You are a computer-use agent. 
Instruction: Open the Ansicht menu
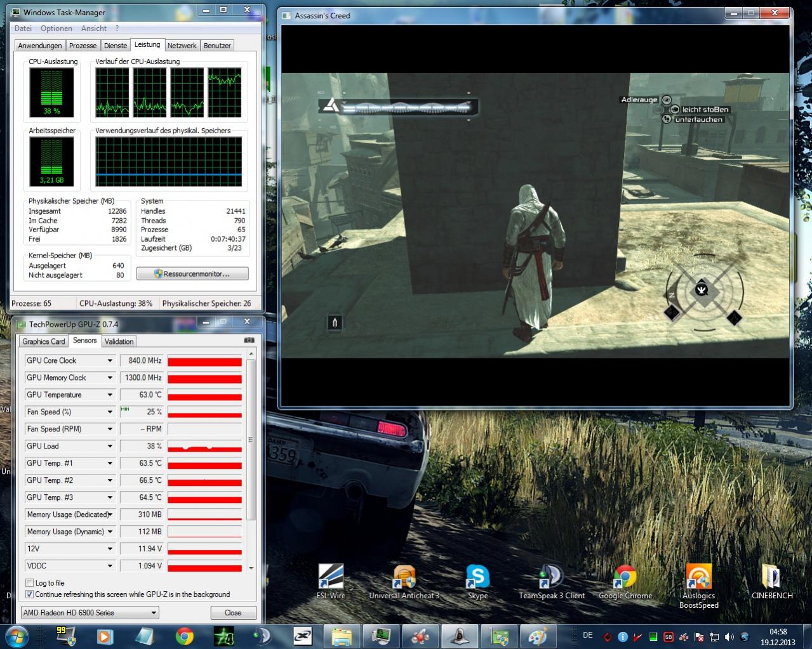tap(94, 29)
